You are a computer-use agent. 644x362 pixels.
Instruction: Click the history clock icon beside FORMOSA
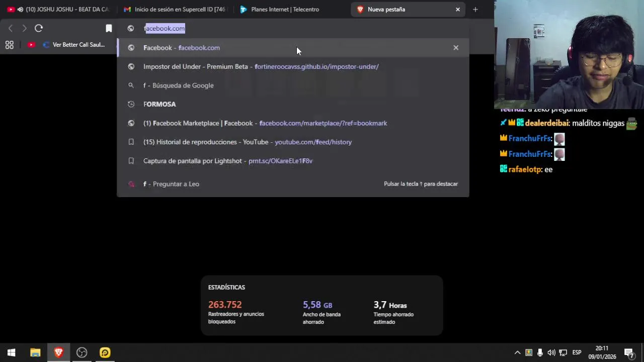pyautogui.click(x=131, y=104)
